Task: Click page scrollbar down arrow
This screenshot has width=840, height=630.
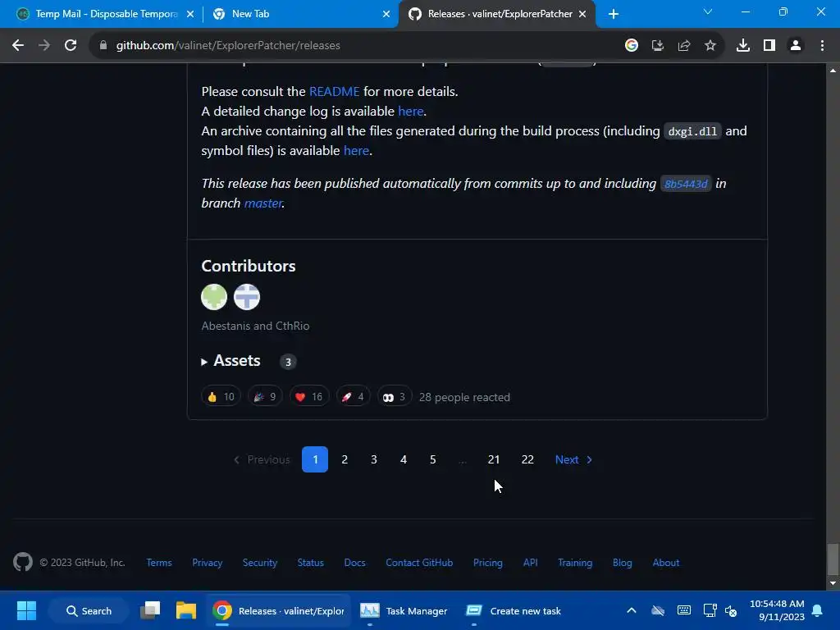Action: click(x=833, y=583)
